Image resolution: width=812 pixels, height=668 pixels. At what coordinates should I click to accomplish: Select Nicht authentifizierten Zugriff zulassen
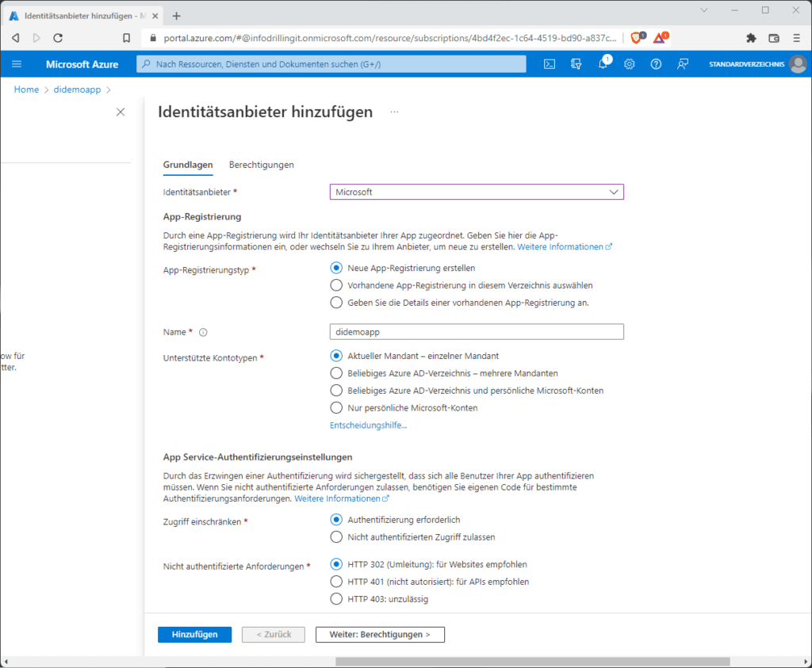point(336,537)
